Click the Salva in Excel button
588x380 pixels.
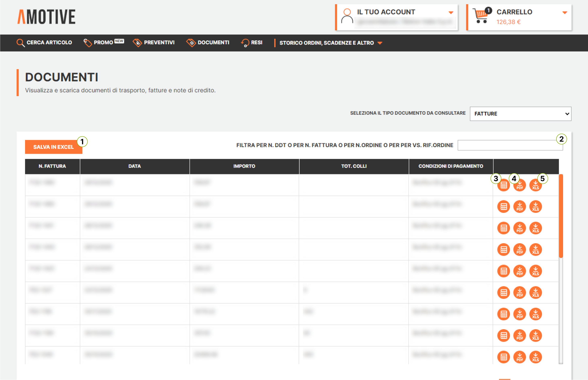click(53, 147)
